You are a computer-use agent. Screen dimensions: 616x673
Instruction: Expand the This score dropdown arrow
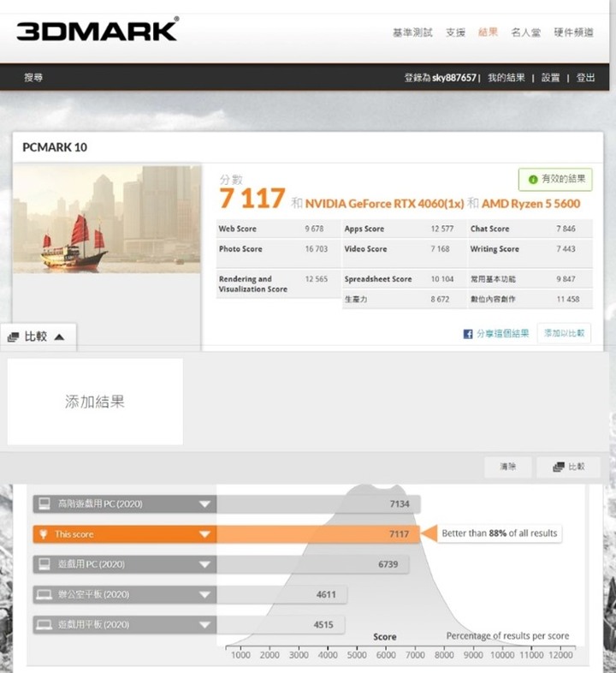coord(204,534)
